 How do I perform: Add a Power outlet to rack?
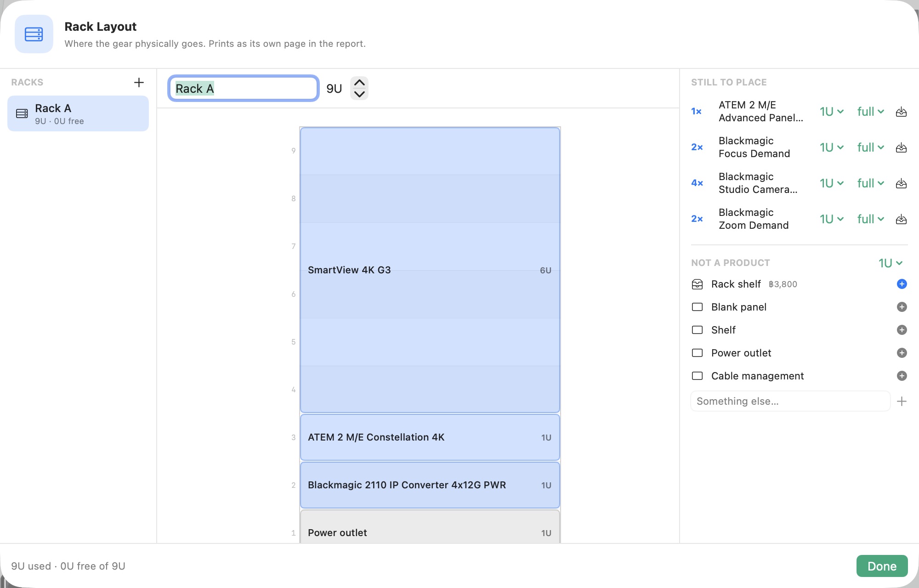click(902, 353)
